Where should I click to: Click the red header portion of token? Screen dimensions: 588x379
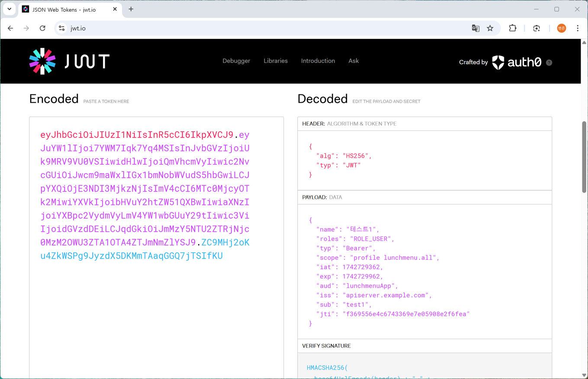tap(137, 135)
